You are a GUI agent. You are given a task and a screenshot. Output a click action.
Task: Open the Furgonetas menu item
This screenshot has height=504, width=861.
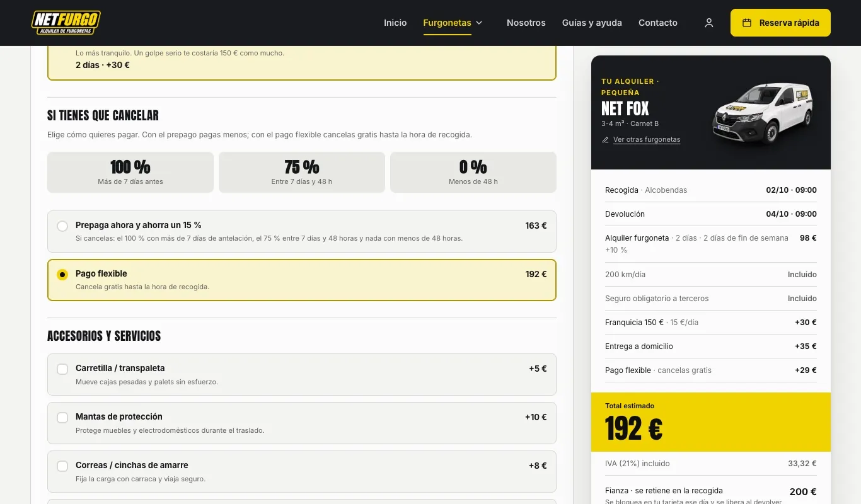pos(447,23)
